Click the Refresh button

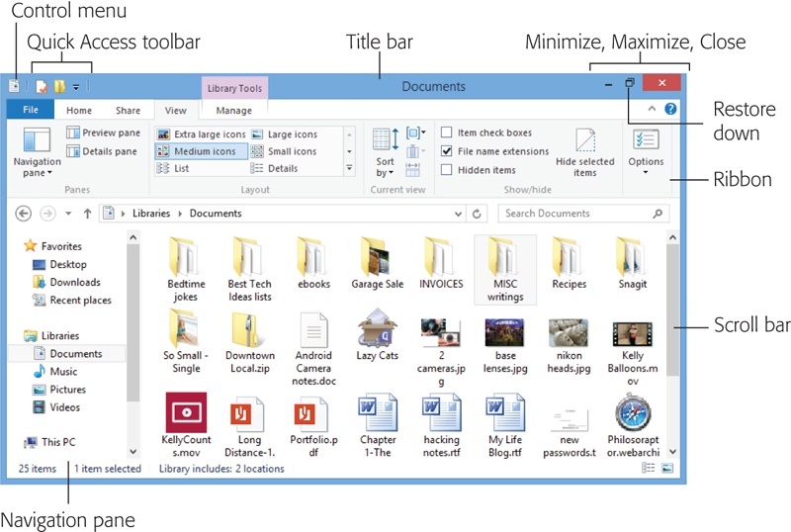tap(477, 214)
